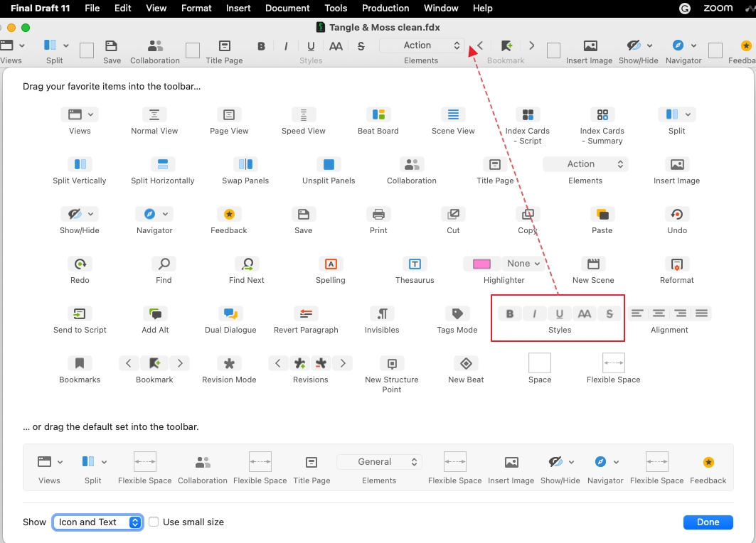756x543 pixels.
Task: Click the Revision Mode asterisk icon
Action: [229, 363]
